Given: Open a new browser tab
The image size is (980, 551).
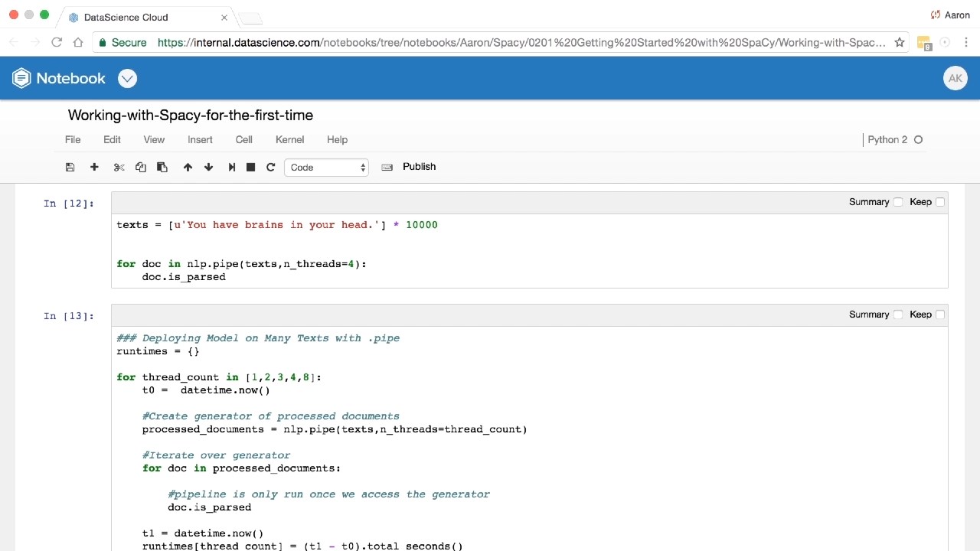Looking at the screenshot, I should (x=250, y=18).
